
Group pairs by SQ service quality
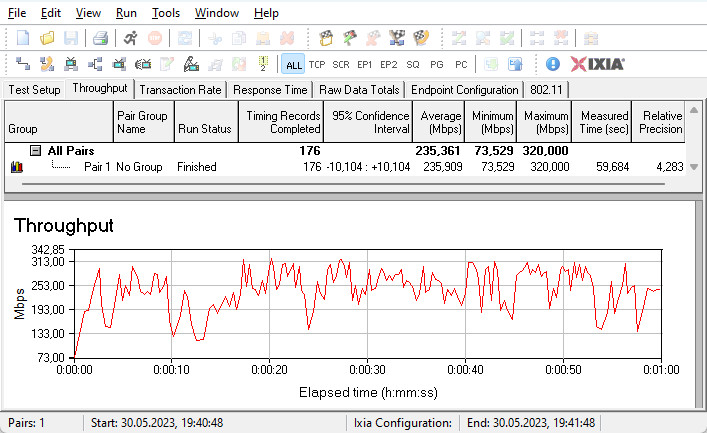[x=413, y=64]
